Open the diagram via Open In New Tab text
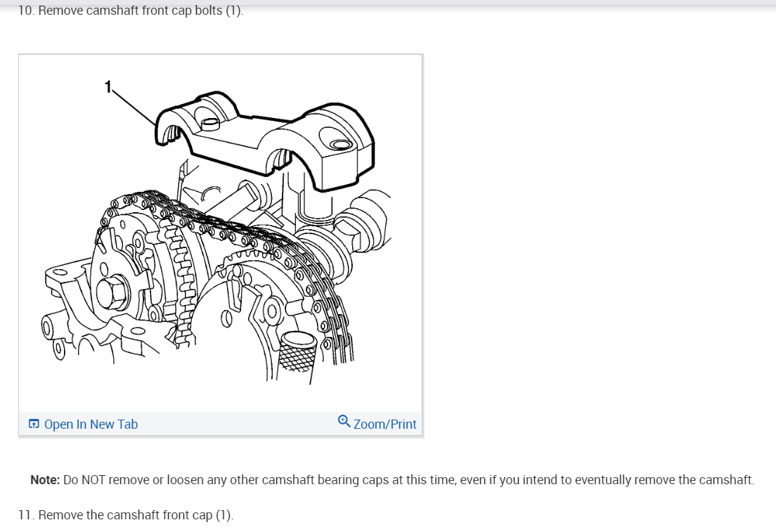This screenshot has height=532, width=776. [91, 424]
